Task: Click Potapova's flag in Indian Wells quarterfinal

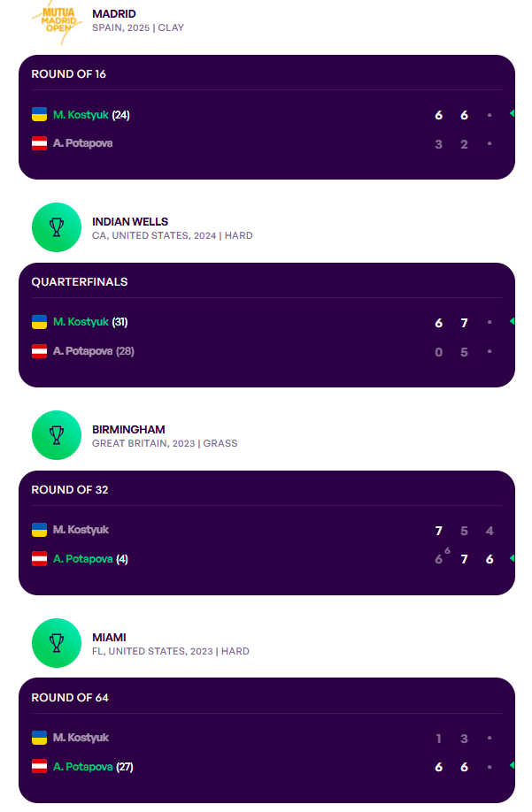Action: pyautogui.click(x=40, y=351)
